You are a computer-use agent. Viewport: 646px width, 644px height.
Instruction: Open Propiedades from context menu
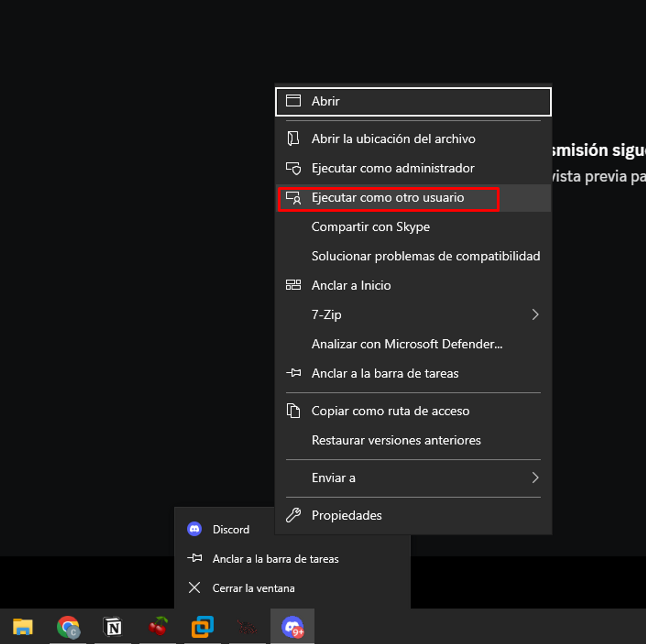point(346,515)
